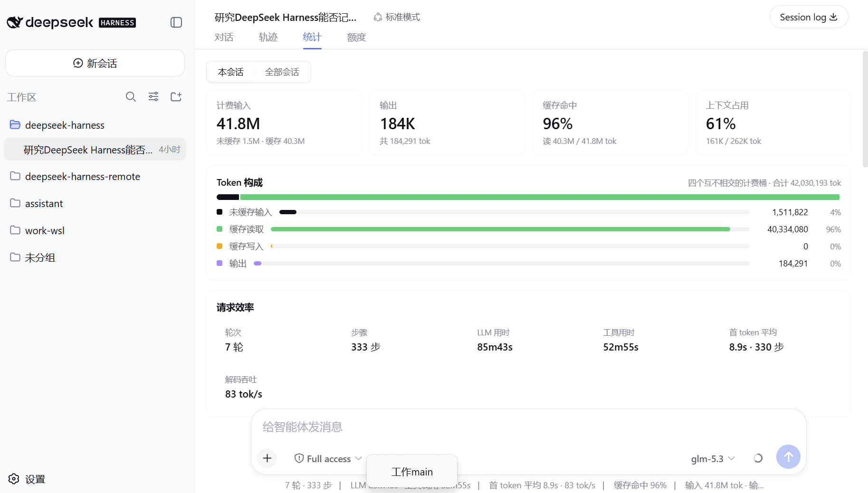This screenshot has height=493, width=868.
Task: Click the green 缓存读取 color swatch
Action: coord(219,229)
